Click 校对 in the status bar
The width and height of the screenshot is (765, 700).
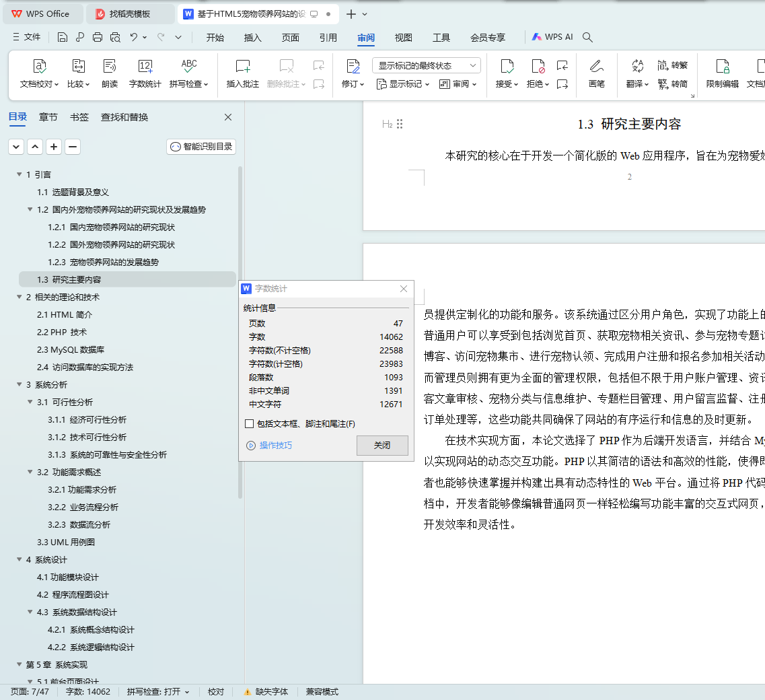point(216,692)
